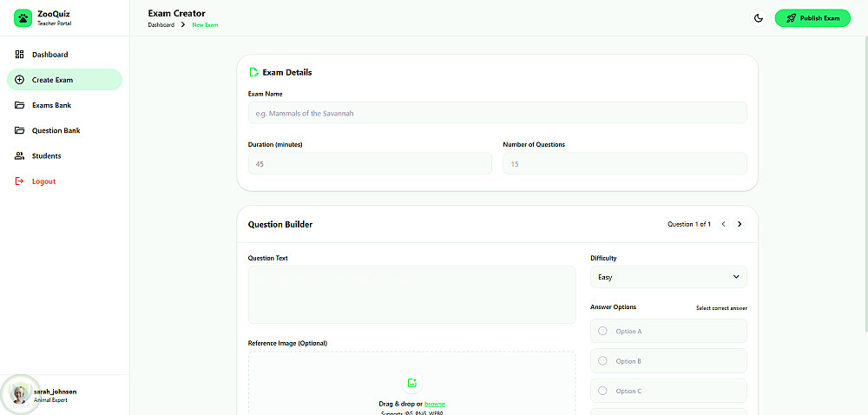Click the image upload icon
Screen dimensions: 868x415
pyautogui.click(x=412, y=383)
